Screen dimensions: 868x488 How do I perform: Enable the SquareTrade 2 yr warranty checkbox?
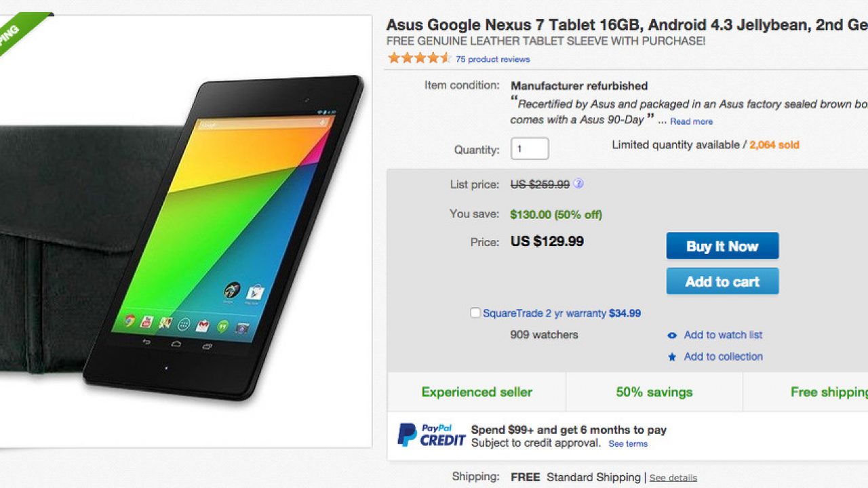tap(475, 313)
